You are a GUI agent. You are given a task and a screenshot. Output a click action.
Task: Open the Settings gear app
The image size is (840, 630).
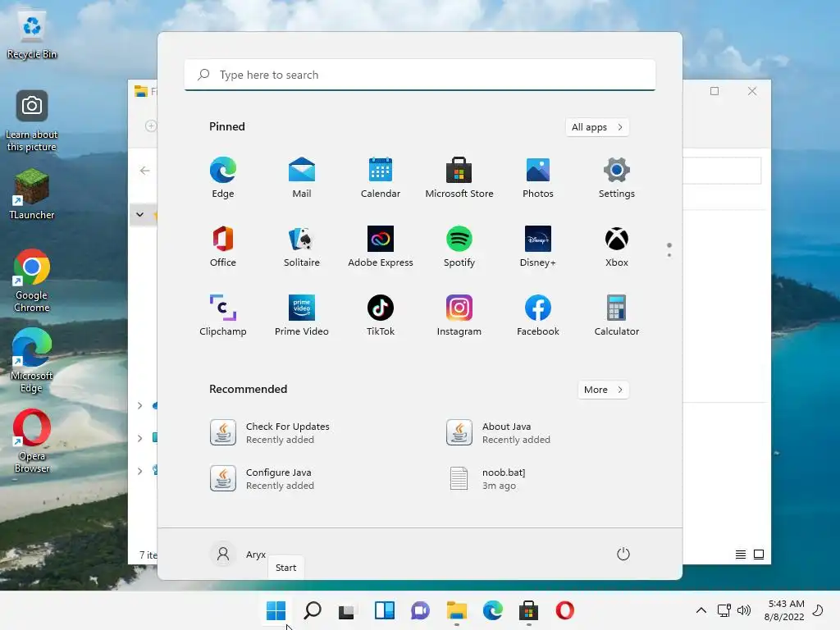pyautogui.click(x=617, y=178)
